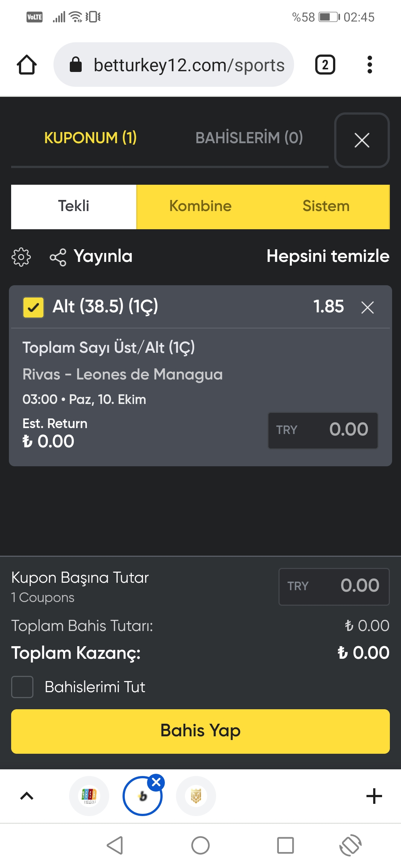Go to the browser home icon

point(27,65)
